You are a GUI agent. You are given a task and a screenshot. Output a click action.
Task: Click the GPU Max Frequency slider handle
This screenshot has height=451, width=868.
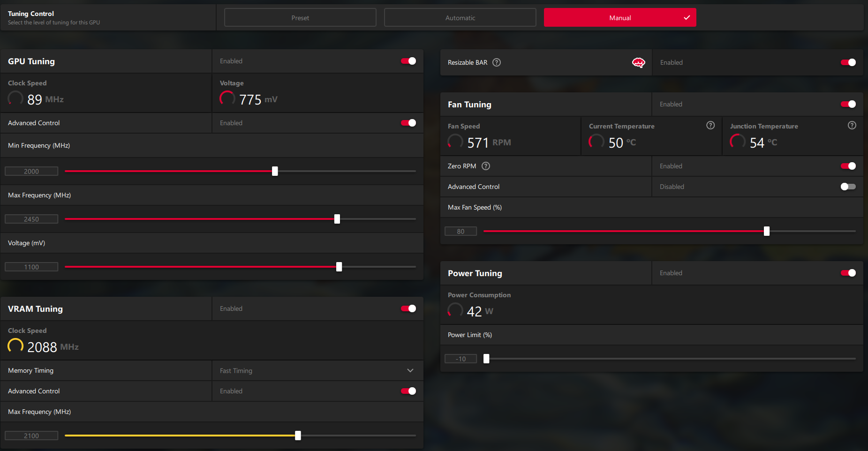click(x=337, y=219)
